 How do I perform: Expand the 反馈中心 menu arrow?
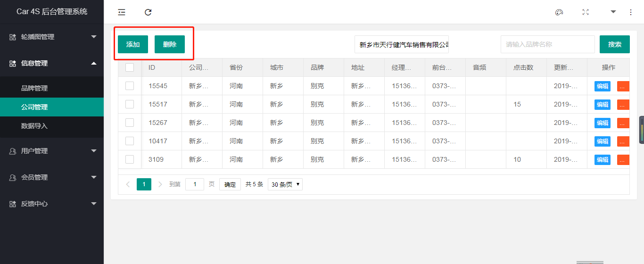click(94, 204)
